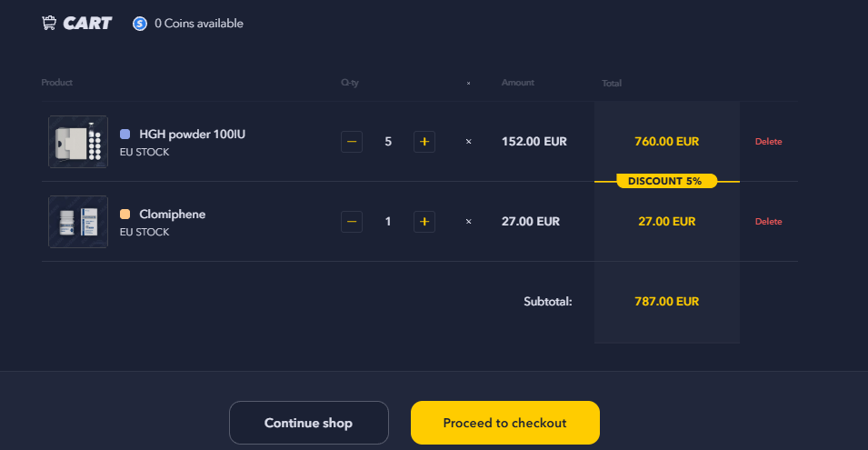Open the HGH powder 100IU product name

click(x=192, y=135)
